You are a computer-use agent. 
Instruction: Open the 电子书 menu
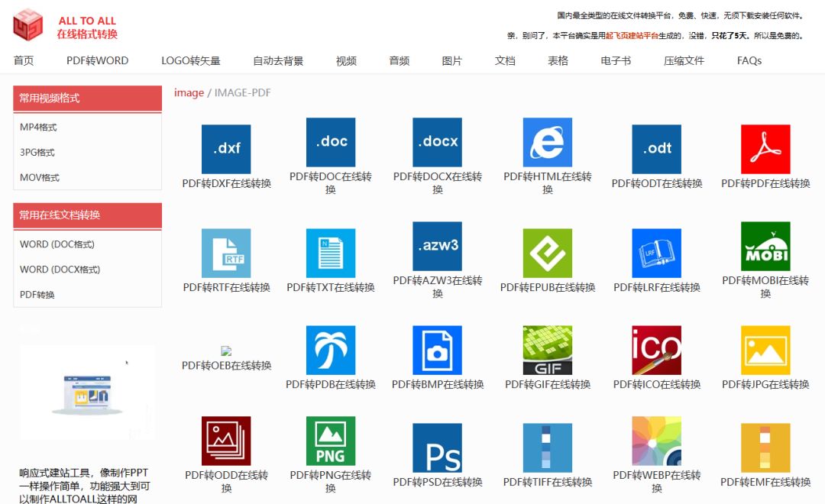pyautogui.click(x=616, y=60)
